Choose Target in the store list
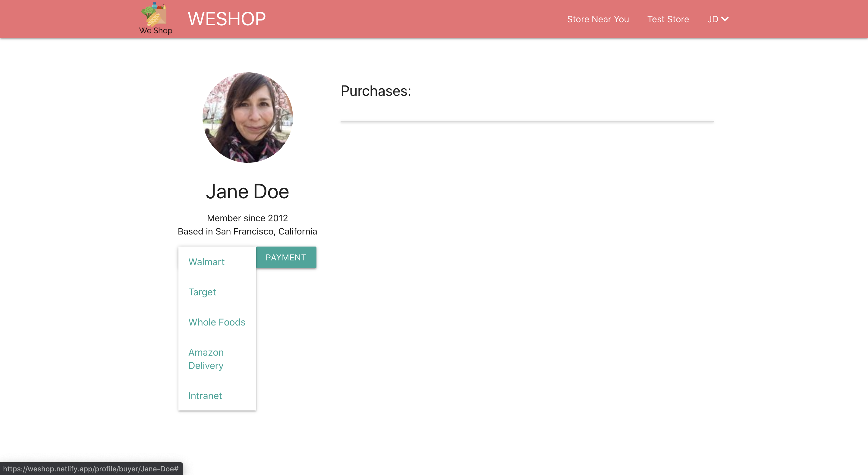The height and width of the screenshot is (475, 868). point(202,292)
